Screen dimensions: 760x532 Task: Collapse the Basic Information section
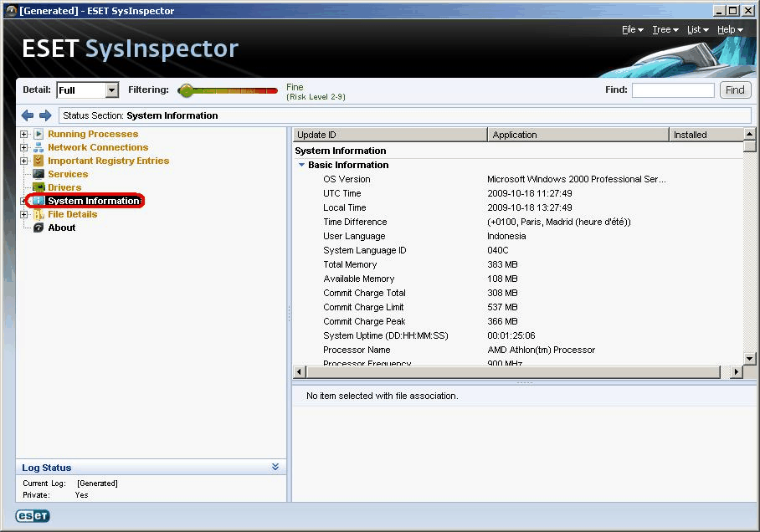pyautogui.click(x=301, y=165)
